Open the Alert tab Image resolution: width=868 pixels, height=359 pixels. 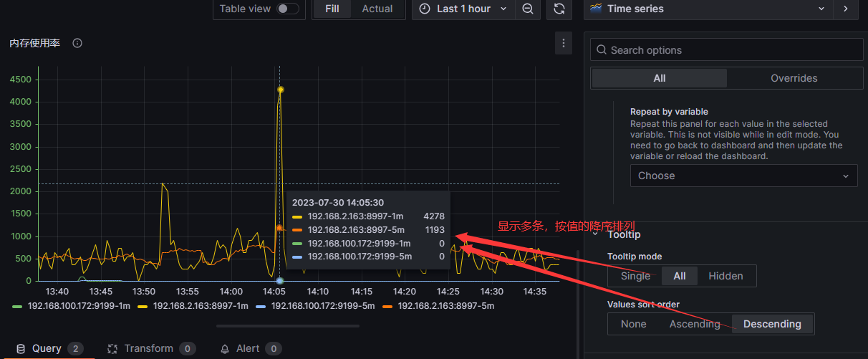[250, 348]
